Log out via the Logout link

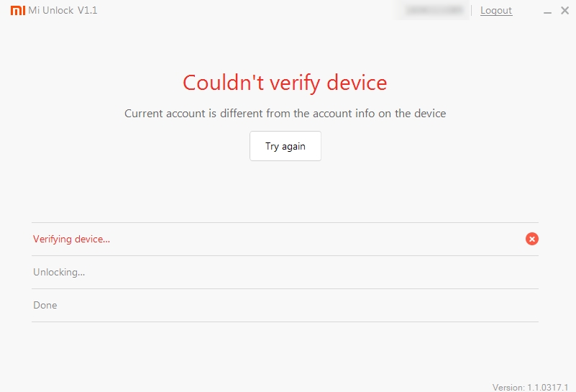click(496, 10)
